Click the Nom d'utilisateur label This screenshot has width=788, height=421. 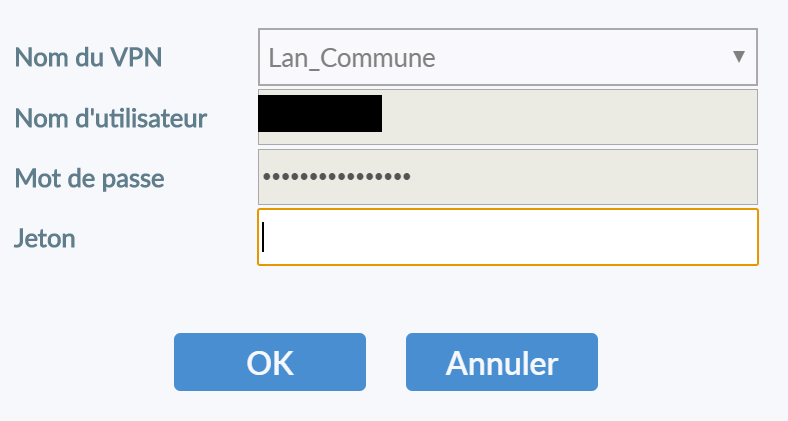click(111, 118)
